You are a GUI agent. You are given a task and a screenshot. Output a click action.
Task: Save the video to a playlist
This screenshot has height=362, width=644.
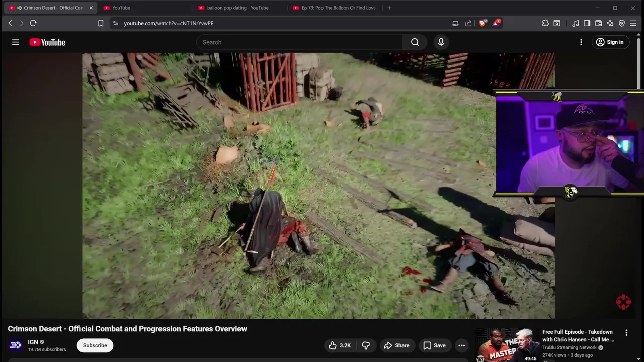point(434,345)
